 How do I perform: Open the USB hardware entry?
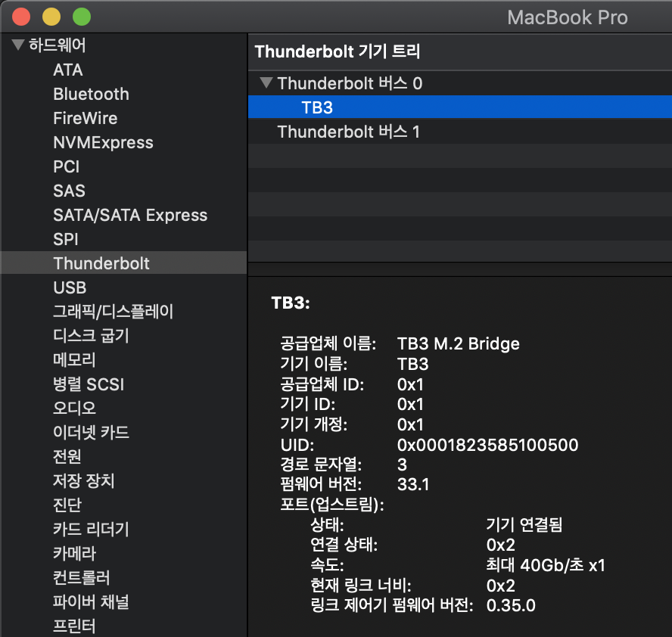coord(70,287)
